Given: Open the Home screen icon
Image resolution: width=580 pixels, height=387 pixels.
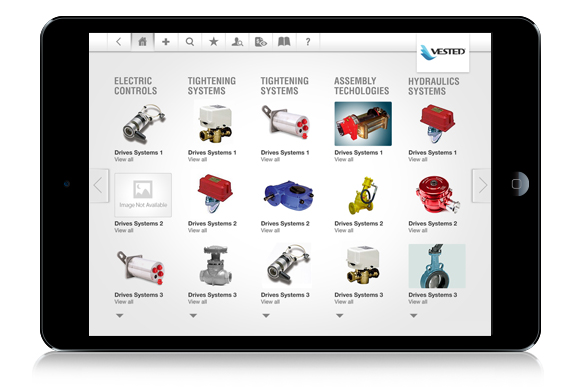Looking at the screenshot, I should (142, 42).
